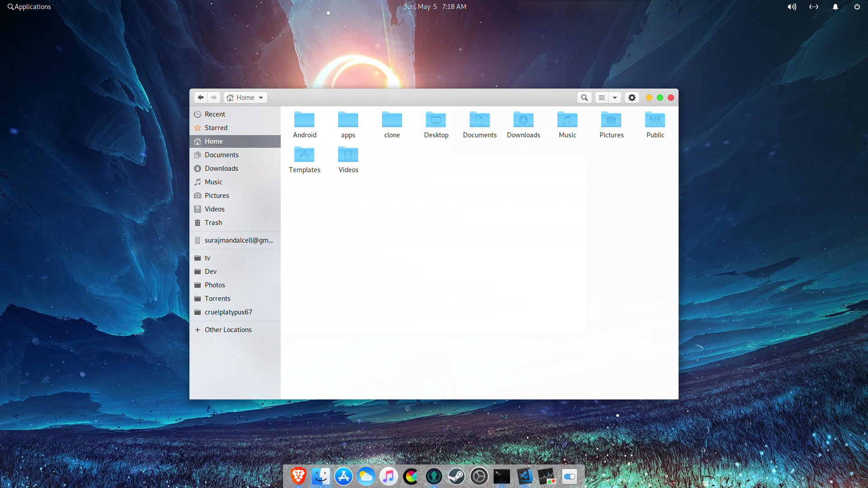Viewport: 868px width, 488px height.
Task: Click the back navigation arrow
Action: [x=200, y=98]
